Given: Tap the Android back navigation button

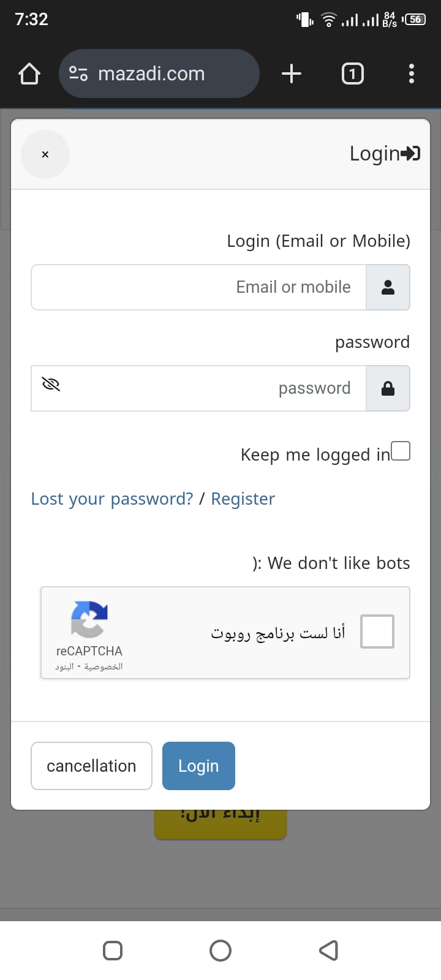Looking at the screenshot, I should click(x=328, y=950).
